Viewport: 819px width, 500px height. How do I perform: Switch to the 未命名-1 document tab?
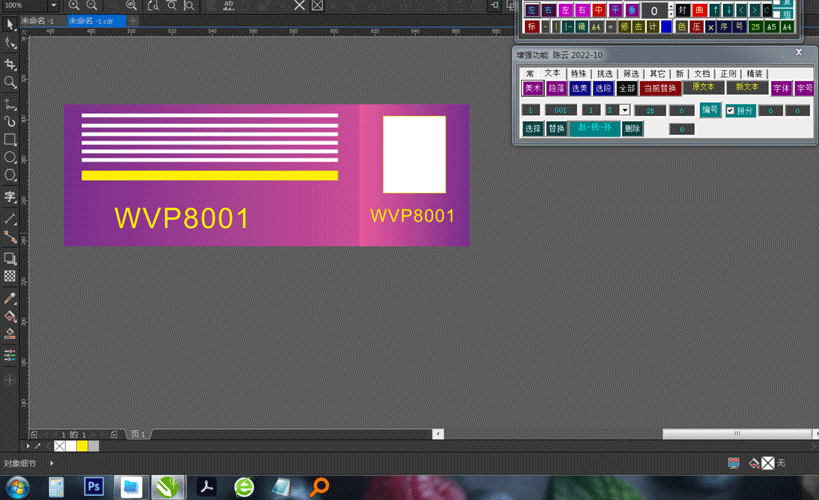click(38, 20)
